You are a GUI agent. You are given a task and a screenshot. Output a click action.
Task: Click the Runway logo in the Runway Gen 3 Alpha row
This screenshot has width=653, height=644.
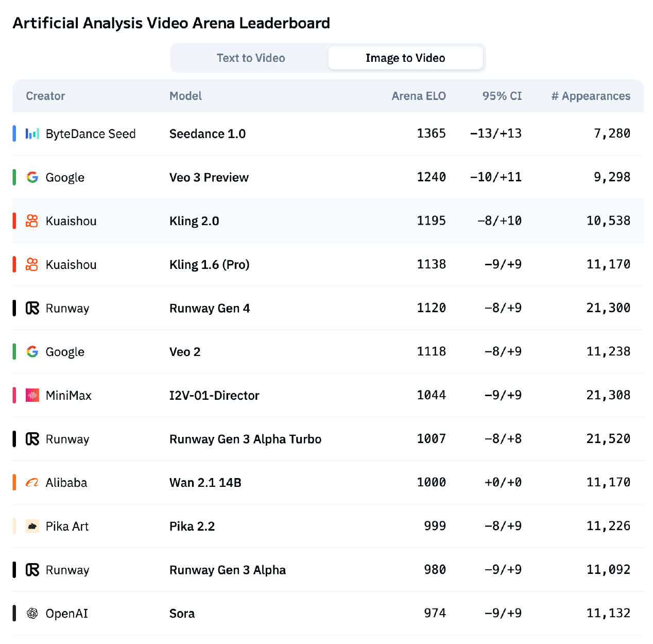32,570
